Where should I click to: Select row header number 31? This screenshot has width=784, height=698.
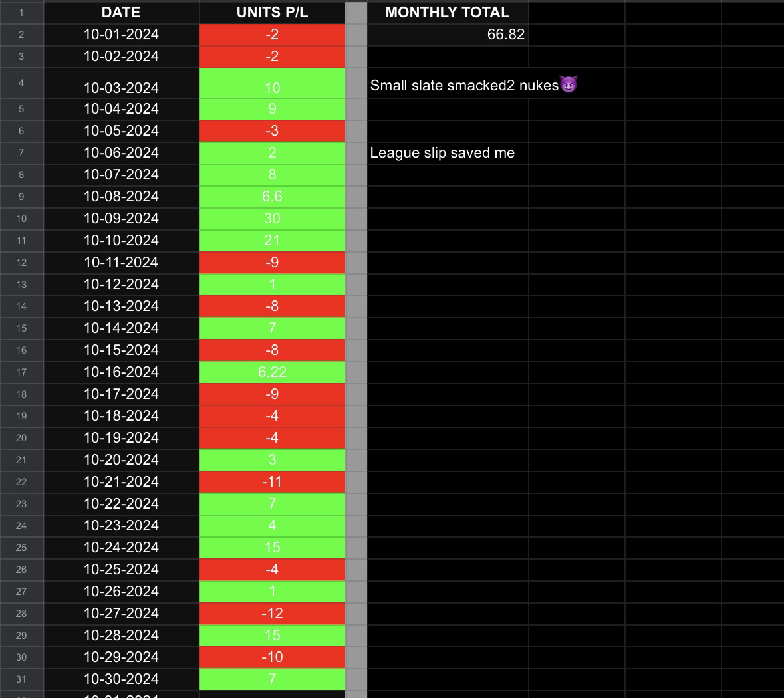coord(21,679)
